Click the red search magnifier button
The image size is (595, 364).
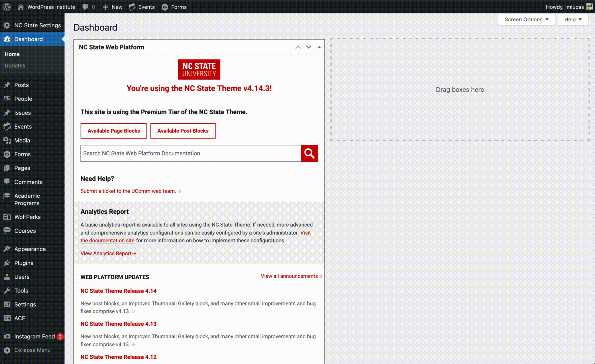309,153
